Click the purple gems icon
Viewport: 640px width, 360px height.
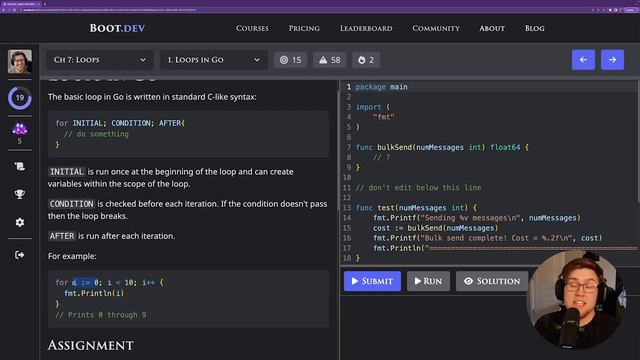tap(20, 129)
